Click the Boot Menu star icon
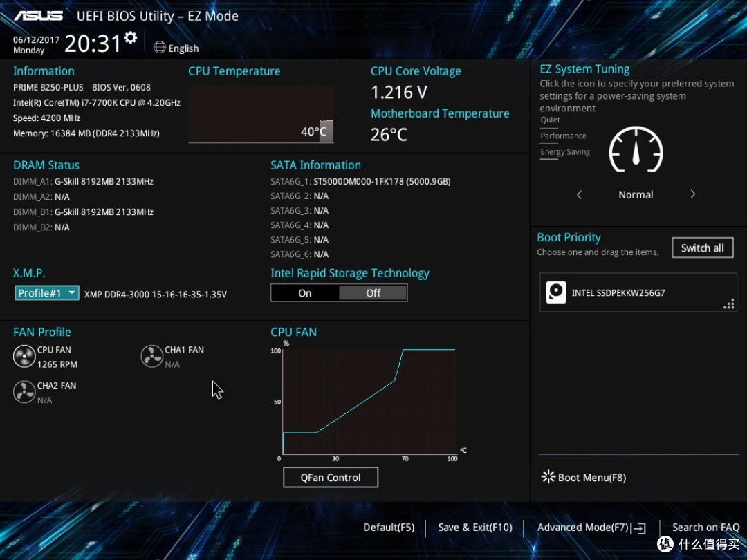The image size is (747, 560). pyautogui.click(x=548, y=476)
